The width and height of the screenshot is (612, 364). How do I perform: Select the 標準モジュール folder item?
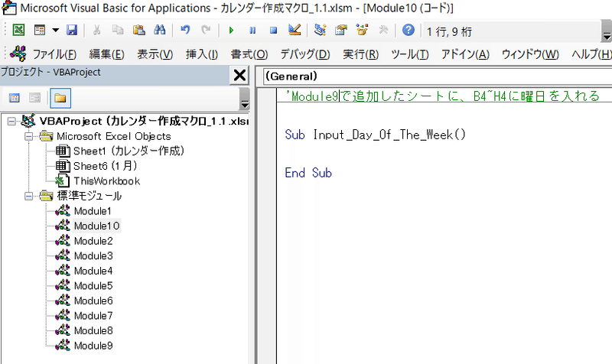(90, 196)
